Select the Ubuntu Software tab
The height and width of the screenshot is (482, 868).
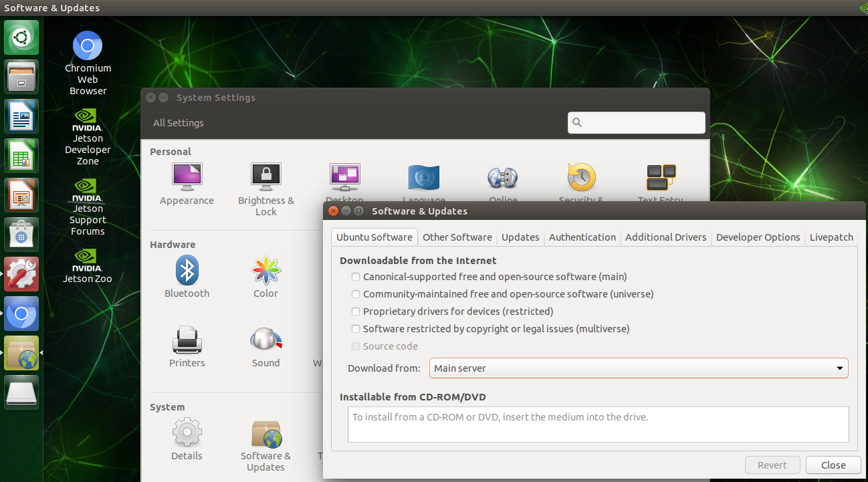click(374, 237)
